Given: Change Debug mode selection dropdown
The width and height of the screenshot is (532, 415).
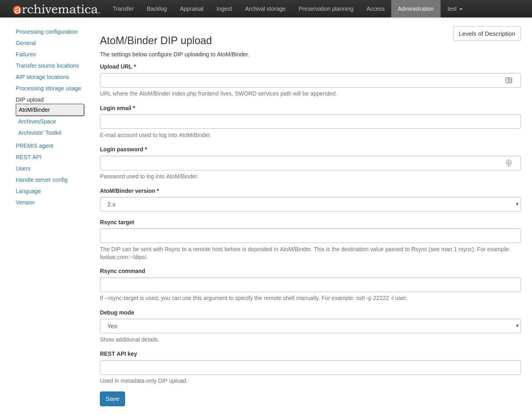Looking at the screenshot, I should (309, 326).
